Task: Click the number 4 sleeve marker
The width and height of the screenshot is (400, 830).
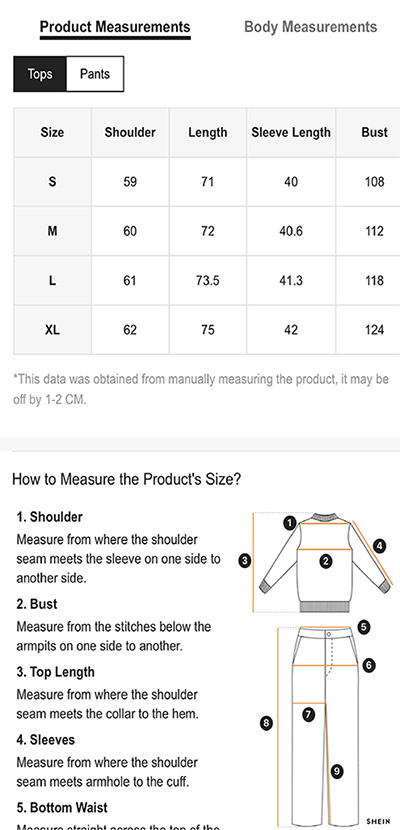Action: 379,546
